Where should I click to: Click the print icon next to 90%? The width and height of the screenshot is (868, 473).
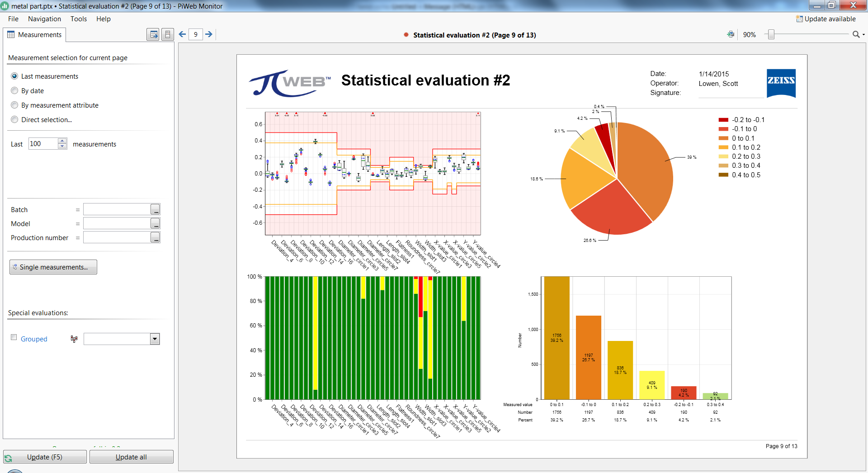(x=730, y=34)
